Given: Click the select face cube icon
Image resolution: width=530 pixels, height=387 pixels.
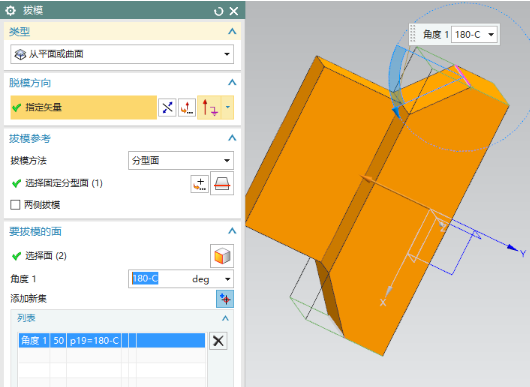Looking at the screenshot, I should pyautogui.click(x=222, y=256).
